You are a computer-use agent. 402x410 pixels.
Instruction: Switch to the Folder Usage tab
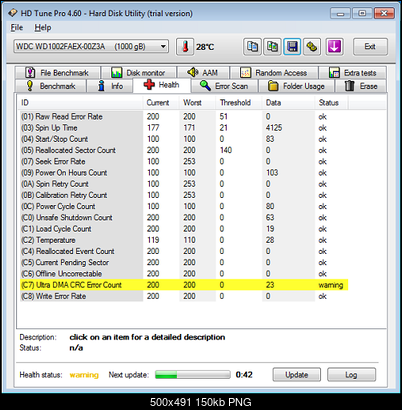pos(296,86)
